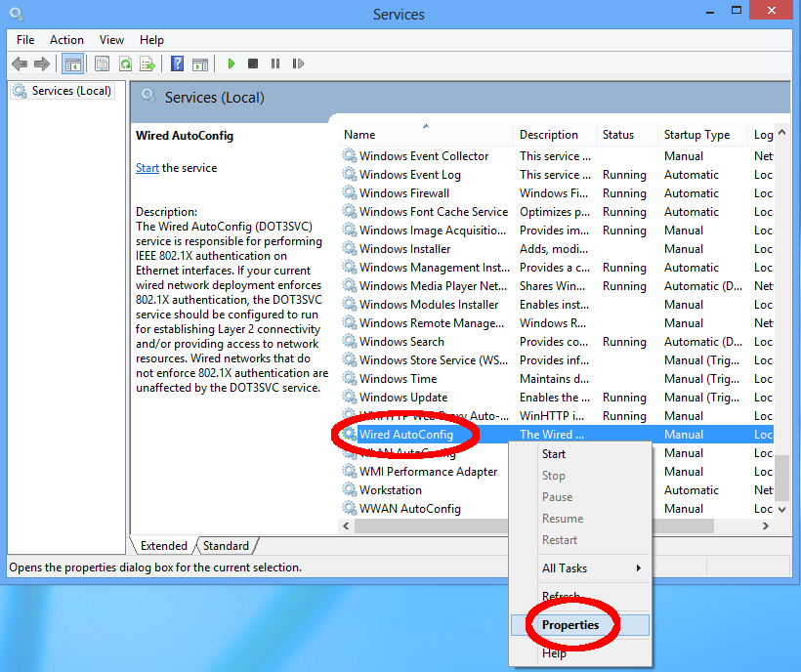Toggle Show/Hide Console Tree toolbar icon
The height and width of the screenshot is (672, 801).
[72, 63]
